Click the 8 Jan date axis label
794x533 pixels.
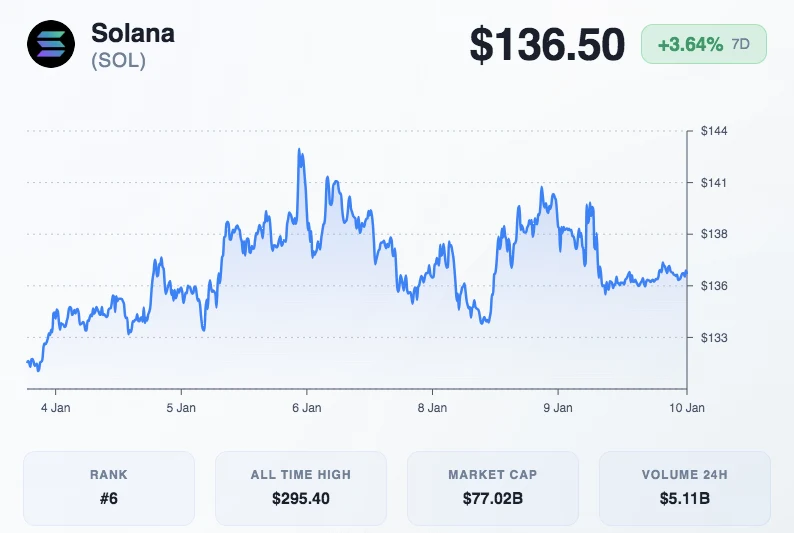pyautogui.click(x=432, y=408)
